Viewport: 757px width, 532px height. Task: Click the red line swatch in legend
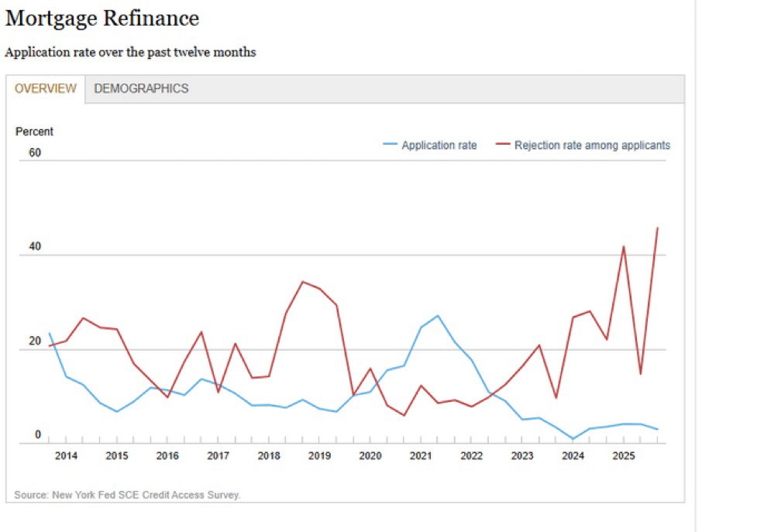click(x=503, y=145)
